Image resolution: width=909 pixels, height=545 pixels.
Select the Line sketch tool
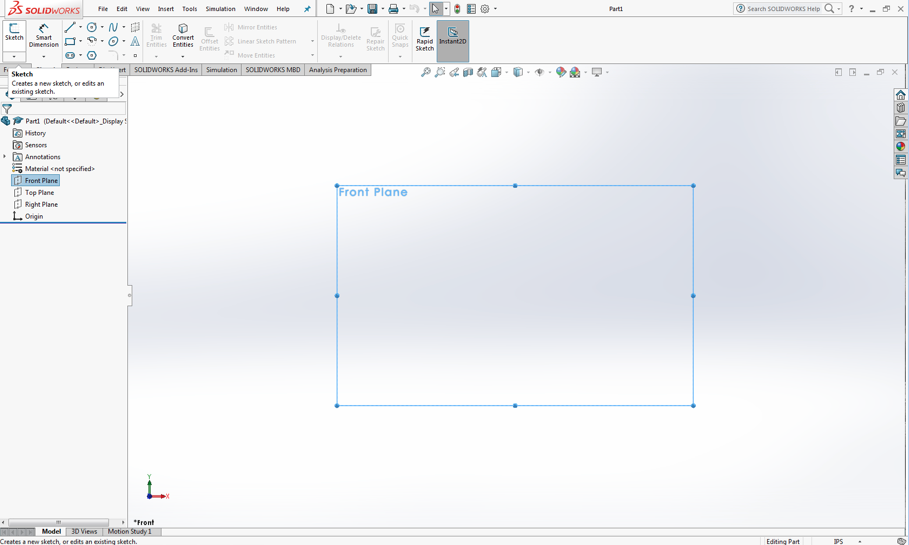tap(70, 27)
